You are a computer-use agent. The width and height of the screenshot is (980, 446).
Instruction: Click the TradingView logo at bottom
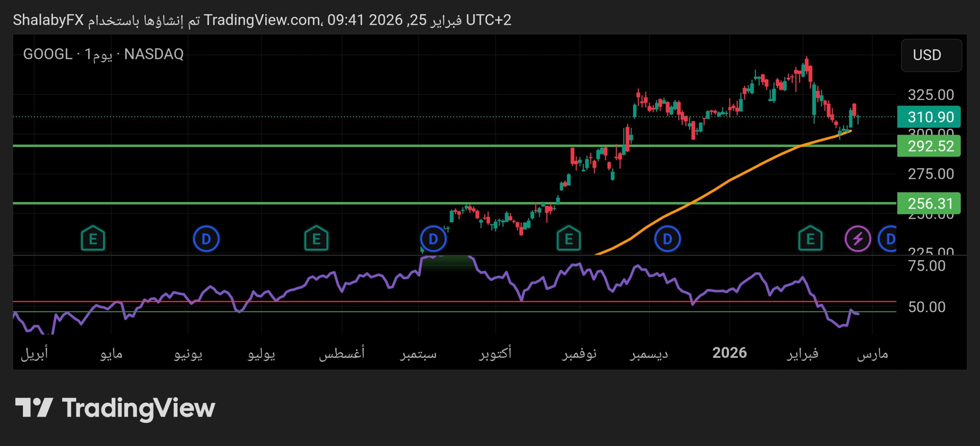click(x=115, y=408)
